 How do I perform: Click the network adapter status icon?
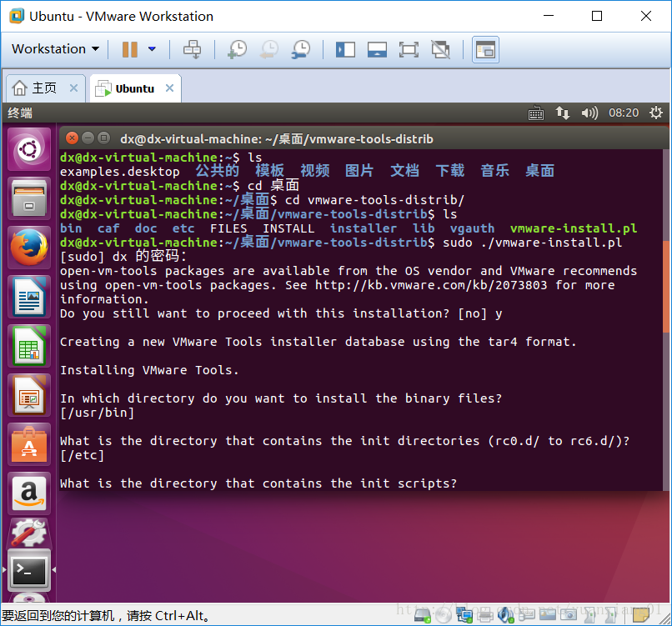point(464,615)
